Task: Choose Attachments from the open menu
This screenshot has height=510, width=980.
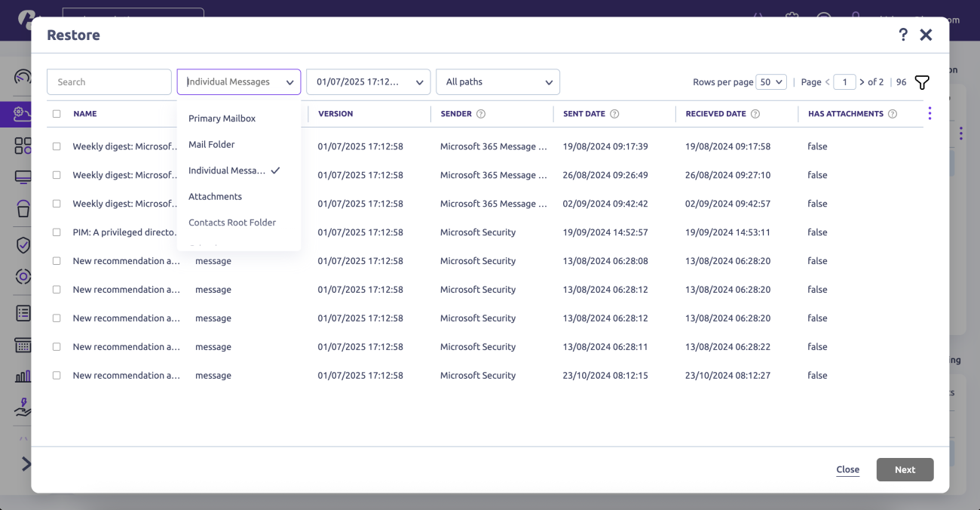Action: [215, 196]
